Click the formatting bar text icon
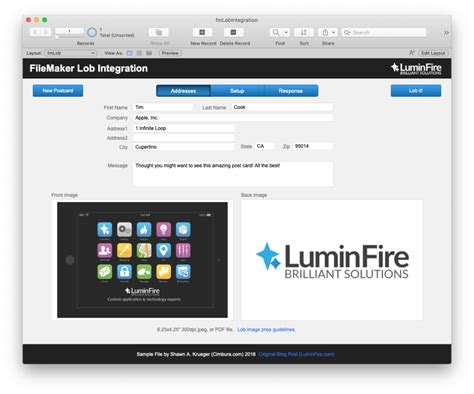Viewport: 474px width, 394px height. coord(412,53)
